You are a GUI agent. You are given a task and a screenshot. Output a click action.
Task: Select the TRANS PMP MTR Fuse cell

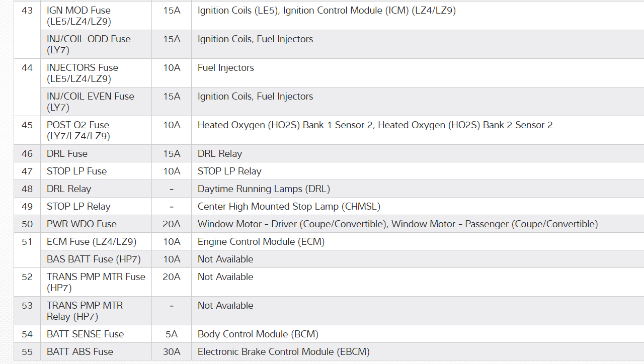tap(96, 282)
